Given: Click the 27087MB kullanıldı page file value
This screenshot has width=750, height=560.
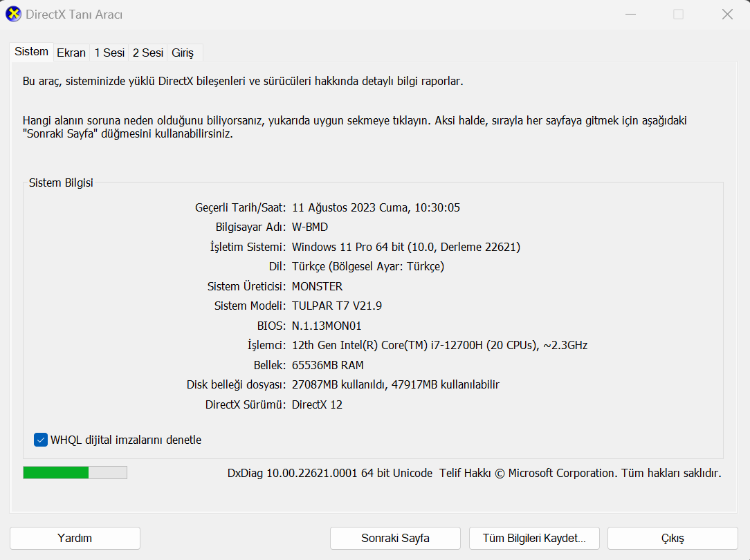Looking at the screenshot, I should coord(396,384).
